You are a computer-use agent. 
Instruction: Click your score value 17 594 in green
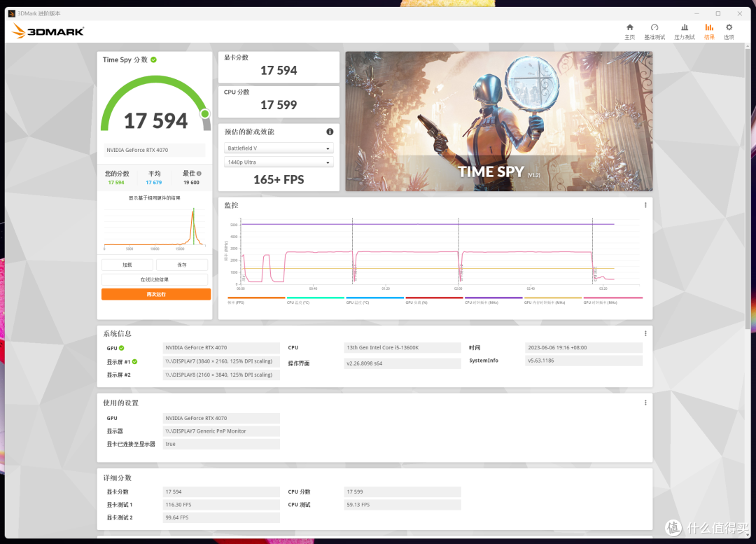116,183
